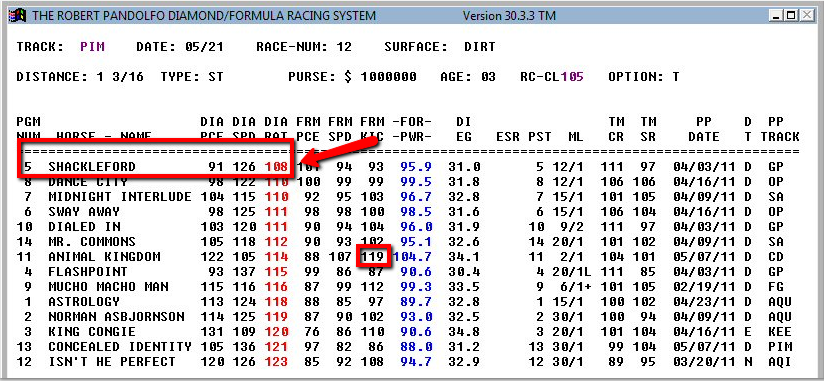Close the Racing System window
Viewport: 824px width, 381px height.
click(807, 16)
